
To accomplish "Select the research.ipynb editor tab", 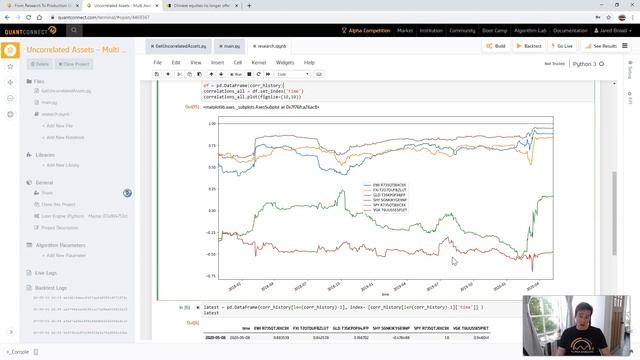I will click(x=269, y=46).
